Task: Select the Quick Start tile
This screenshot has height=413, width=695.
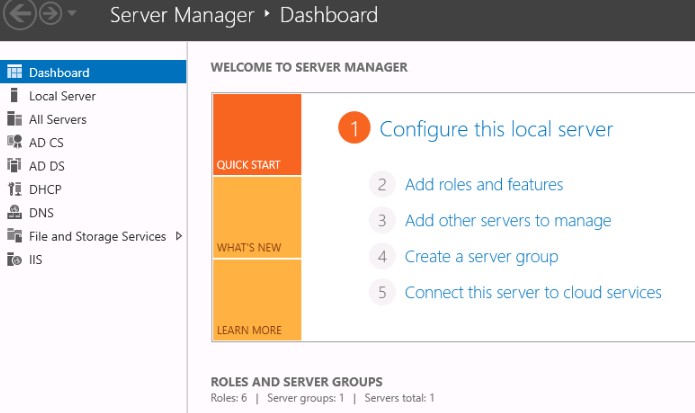Action: click(x=256, y=135)
